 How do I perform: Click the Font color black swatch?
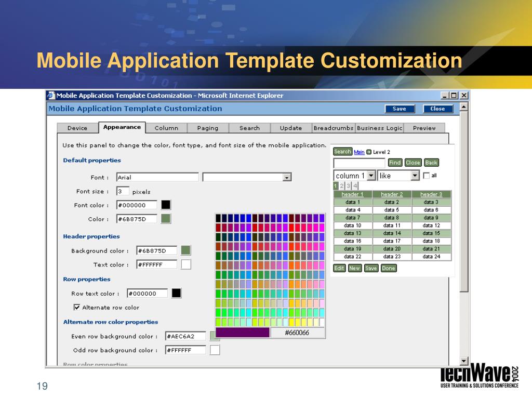[166, 205]
